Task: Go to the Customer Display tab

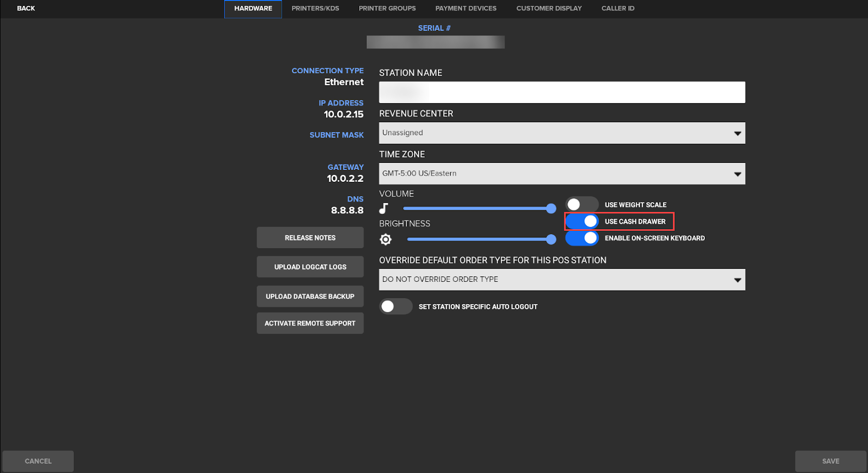Action: click(x=548, y=9)
